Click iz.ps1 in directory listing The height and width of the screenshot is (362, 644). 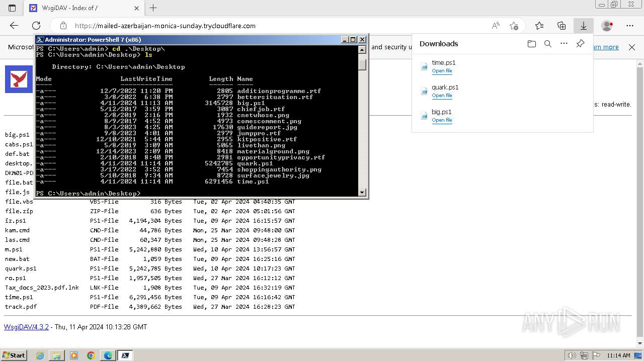[16, 221]
